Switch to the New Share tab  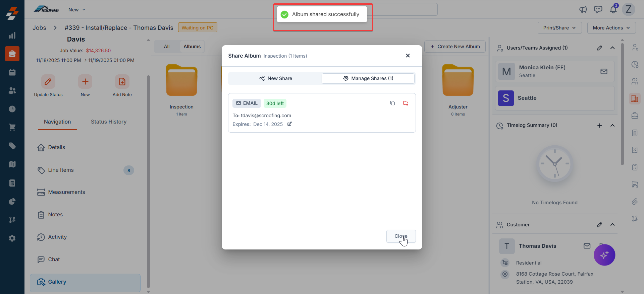tap(275, 78)
